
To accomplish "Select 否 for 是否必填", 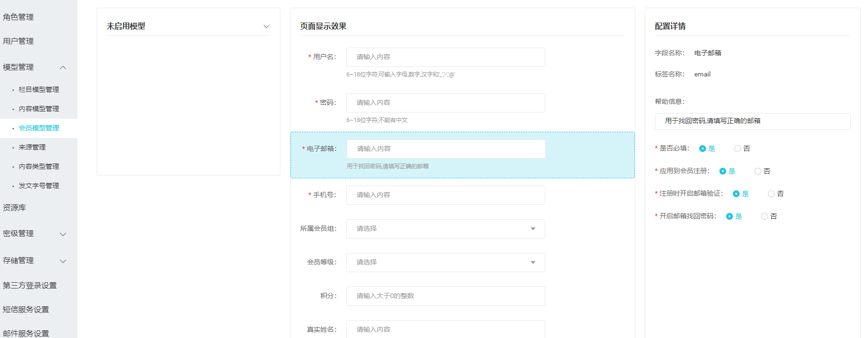I will pos(738,149).
